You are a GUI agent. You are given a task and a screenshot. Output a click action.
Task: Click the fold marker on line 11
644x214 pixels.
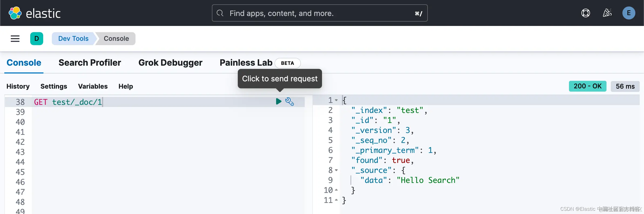click(x=336, y=200)
